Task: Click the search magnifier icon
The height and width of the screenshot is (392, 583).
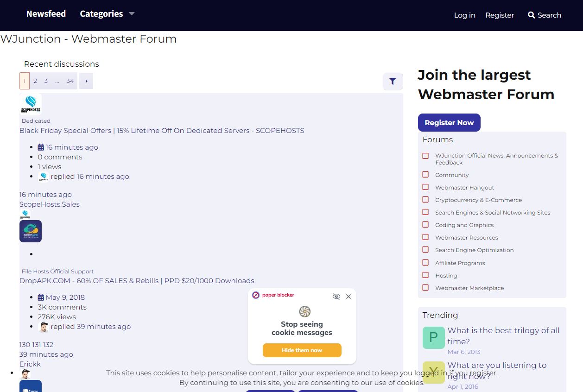Action: tap(531, 15)
